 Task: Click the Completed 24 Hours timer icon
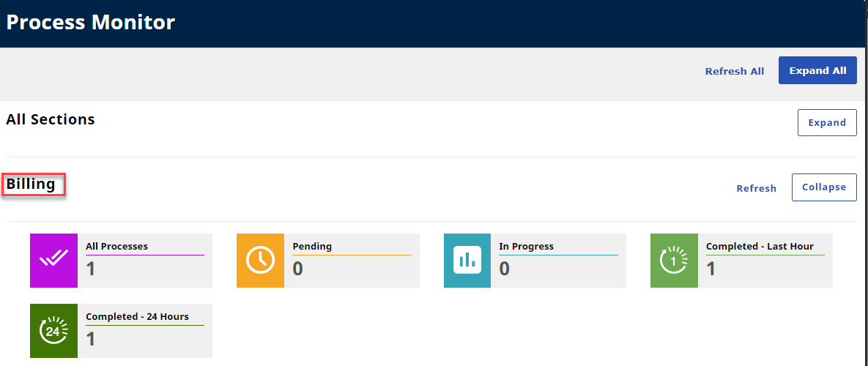pos(53,331)
